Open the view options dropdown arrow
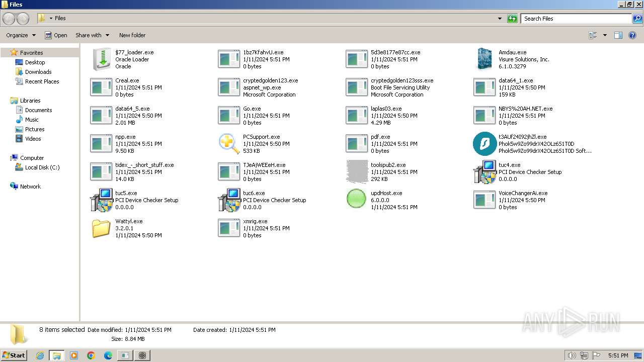 tap(605, 35)
